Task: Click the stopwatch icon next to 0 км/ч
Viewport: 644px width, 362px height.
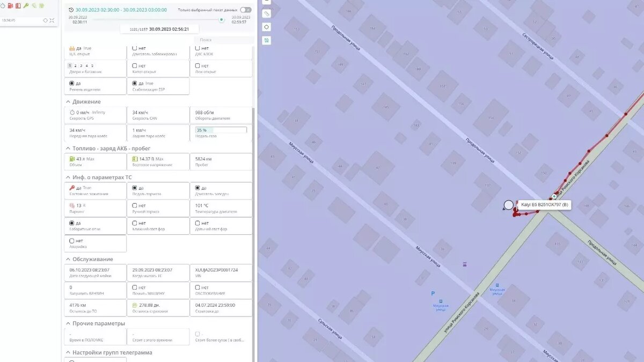Action: click(x=72, y=113)
